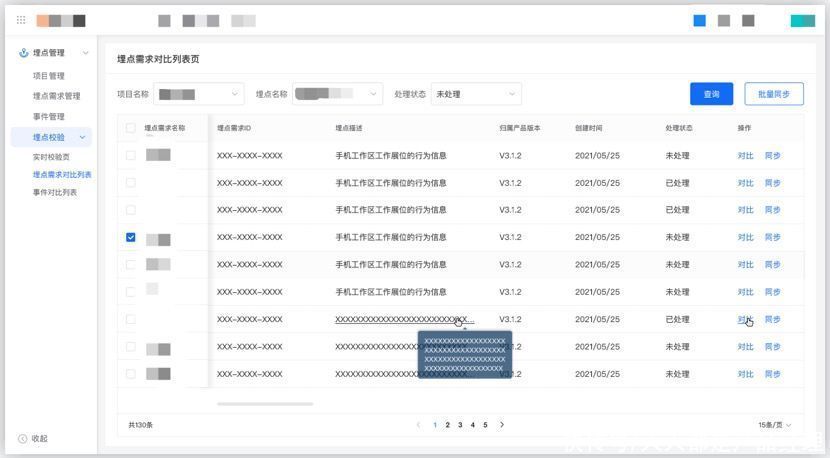Click the 创建时间 column header
The image size is (830, 458).
click(589, 128)
